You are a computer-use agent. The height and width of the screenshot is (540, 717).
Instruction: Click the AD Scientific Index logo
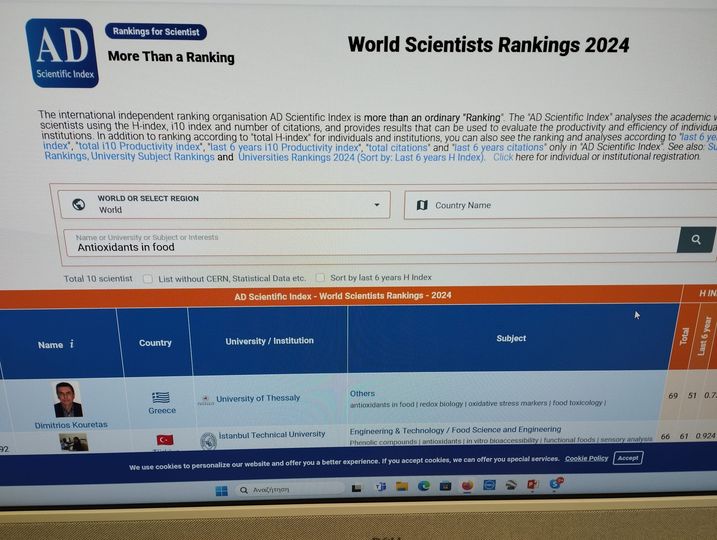coord(61,53)
